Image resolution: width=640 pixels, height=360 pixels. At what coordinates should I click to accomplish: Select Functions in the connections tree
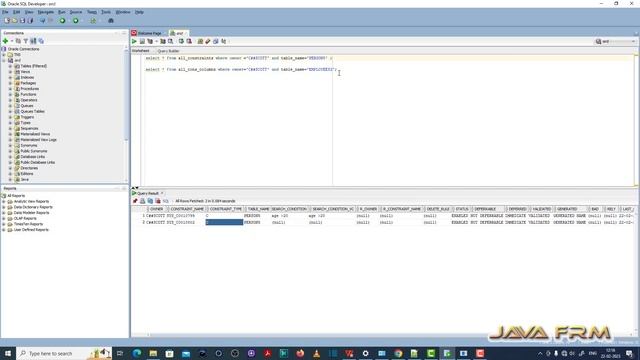pos(28,94)
